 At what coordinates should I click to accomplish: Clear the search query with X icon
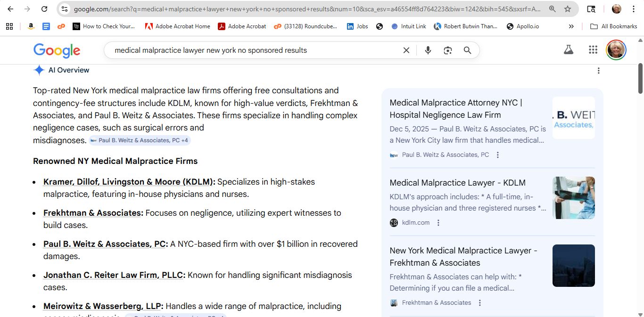pyautogui.click(x=406, y=50)
